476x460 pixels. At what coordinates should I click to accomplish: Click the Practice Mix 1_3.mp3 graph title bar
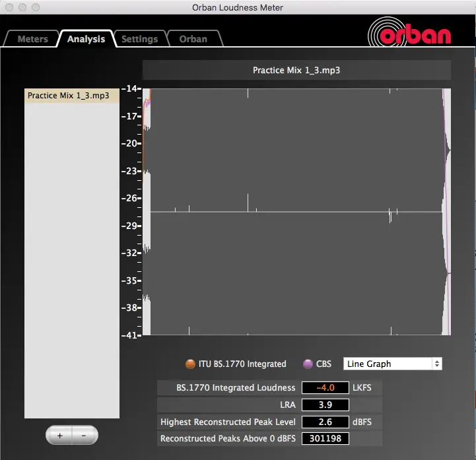[296, 70]
